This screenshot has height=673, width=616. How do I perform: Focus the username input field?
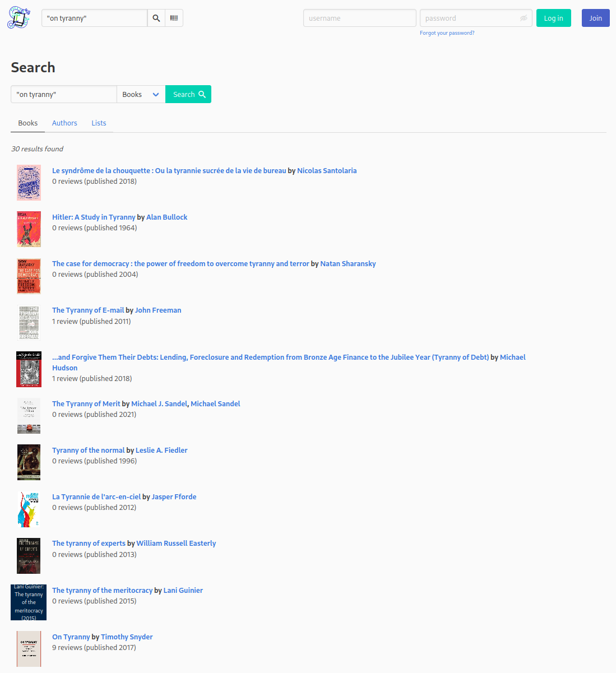(360, 18)
